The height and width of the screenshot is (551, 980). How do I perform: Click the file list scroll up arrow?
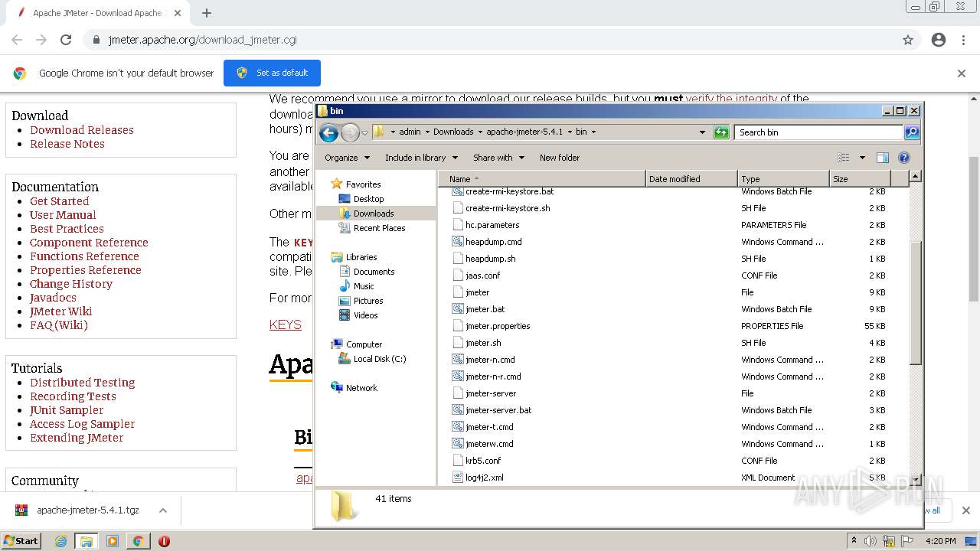[x=916, y=177]
